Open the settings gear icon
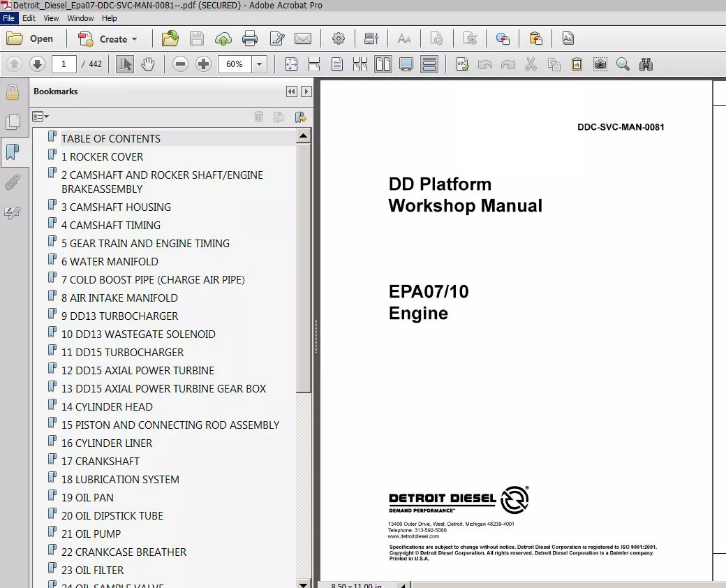 click(x=339, y=39)
